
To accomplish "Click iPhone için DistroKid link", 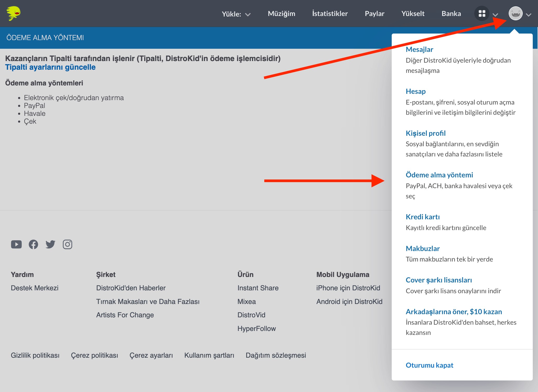I will click(348, 288).
